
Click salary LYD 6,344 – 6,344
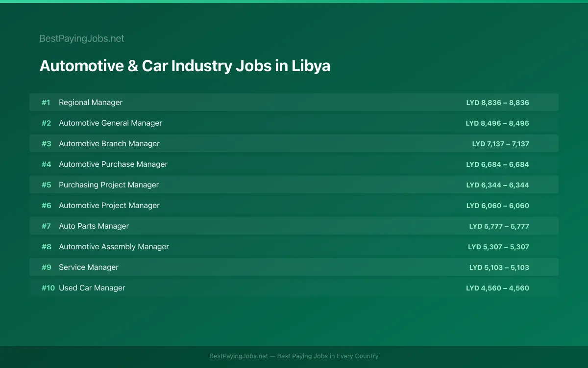(x=497, y=185)
